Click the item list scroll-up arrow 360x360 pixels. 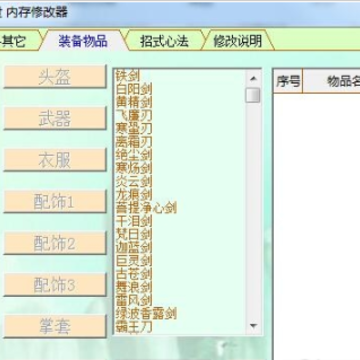[253, 79]
